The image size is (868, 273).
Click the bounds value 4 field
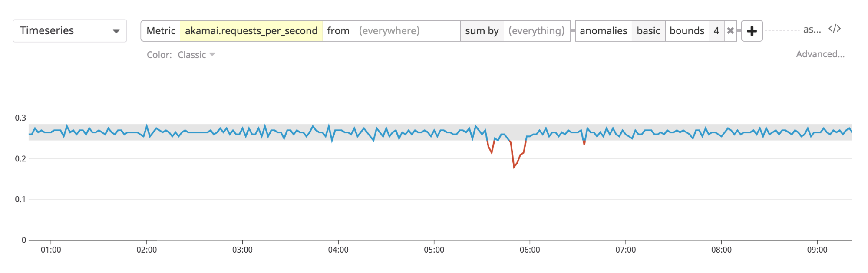pyautogui.click(x=717, y=30)
